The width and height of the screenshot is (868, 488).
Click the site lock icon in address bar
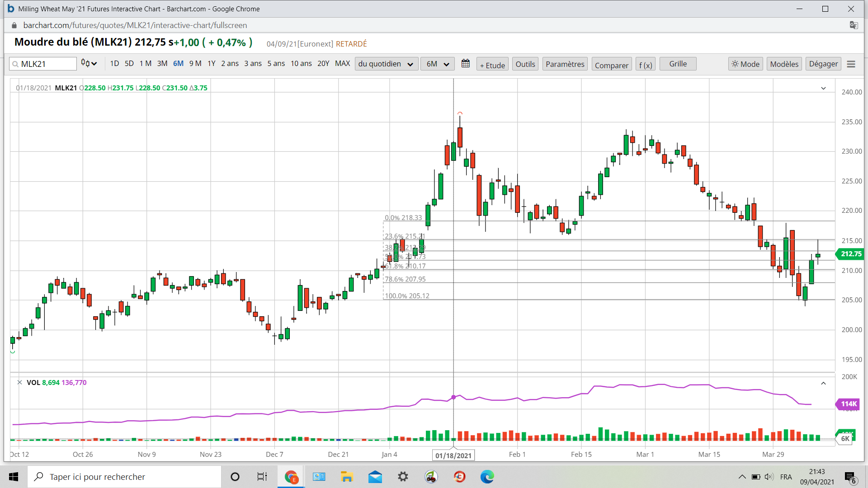[x=14, y=25]
